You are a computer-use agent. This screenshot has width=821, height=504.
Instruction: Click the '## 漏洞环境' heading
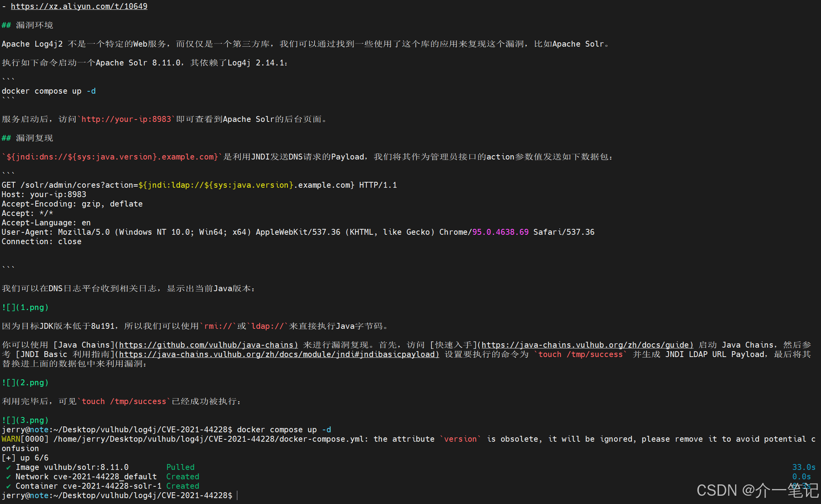click(27, 25)
